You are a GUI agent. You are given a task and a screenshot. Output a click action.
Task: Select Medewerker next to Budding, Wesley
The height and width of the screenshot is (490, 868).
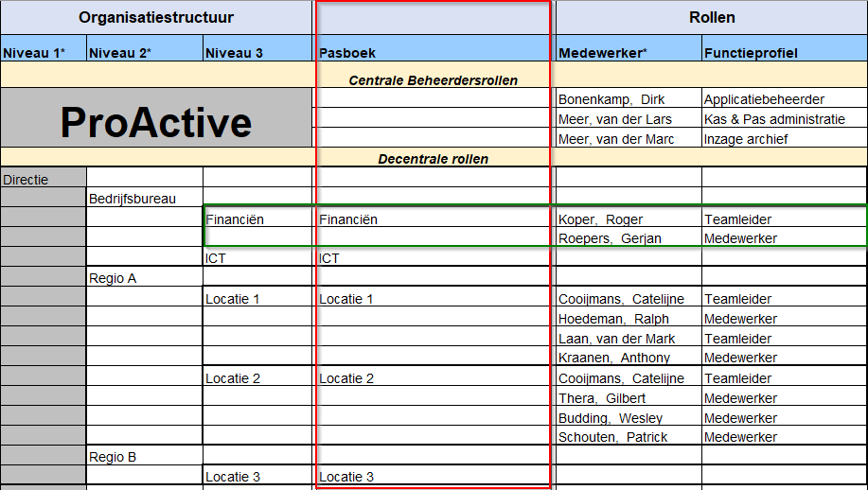(x=785, y=416)
